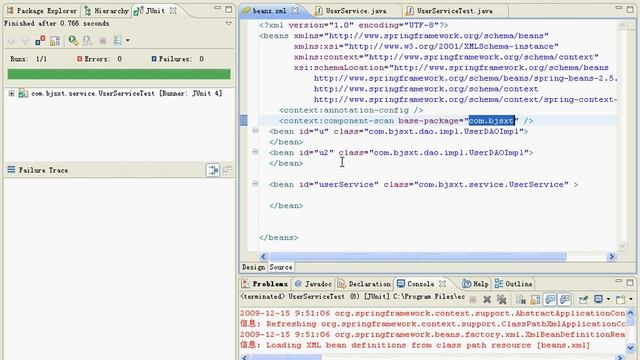Viewport: 640px width, 360px height.
Task: Minimize the Console panel
Action: point(619,281)
